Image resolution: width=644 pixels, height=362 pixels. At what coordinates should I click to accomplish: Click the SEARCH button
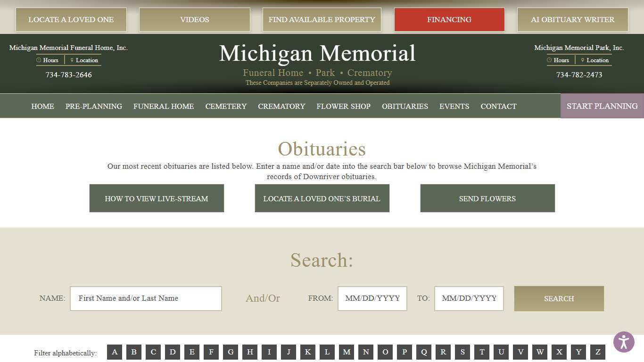pyautogui.click(x=559, y=298)
